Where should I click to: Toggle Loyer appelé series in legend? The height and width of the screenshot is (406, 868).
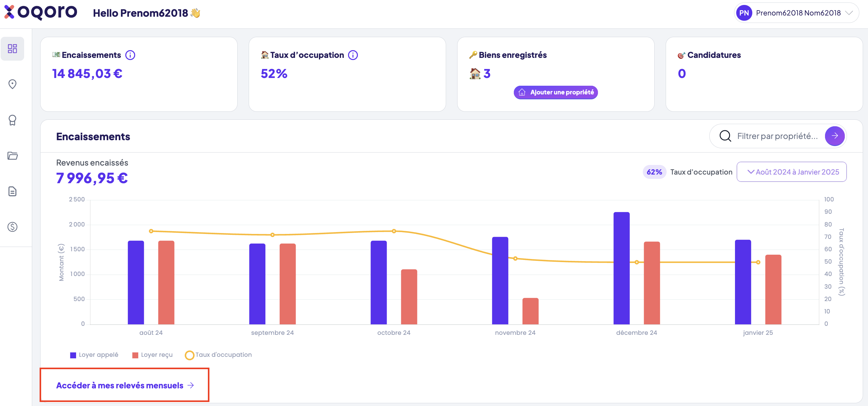(94, 355)
